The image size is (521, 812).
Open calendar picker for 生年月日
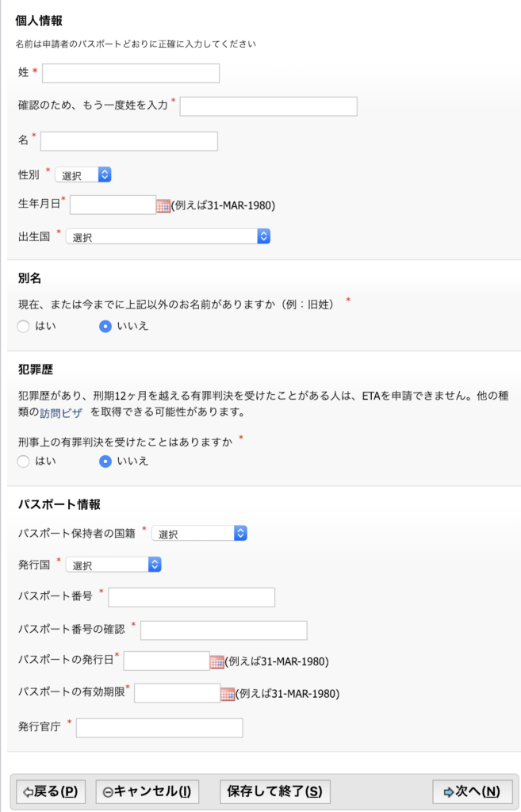click(x=163, y=206)
